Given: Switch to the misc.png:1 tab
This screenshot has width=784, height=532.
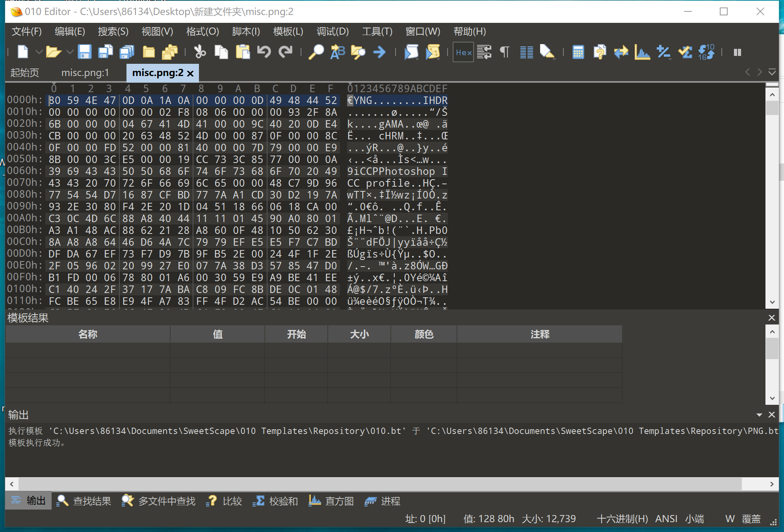Looking at the screenshot, I should 85,73.
